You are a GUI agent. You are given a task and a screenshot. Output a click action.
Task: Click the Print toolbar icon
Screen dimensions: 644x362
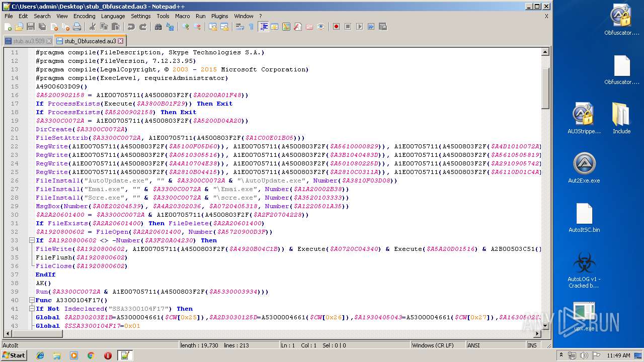pyautogui.click(x=77, y=27)
